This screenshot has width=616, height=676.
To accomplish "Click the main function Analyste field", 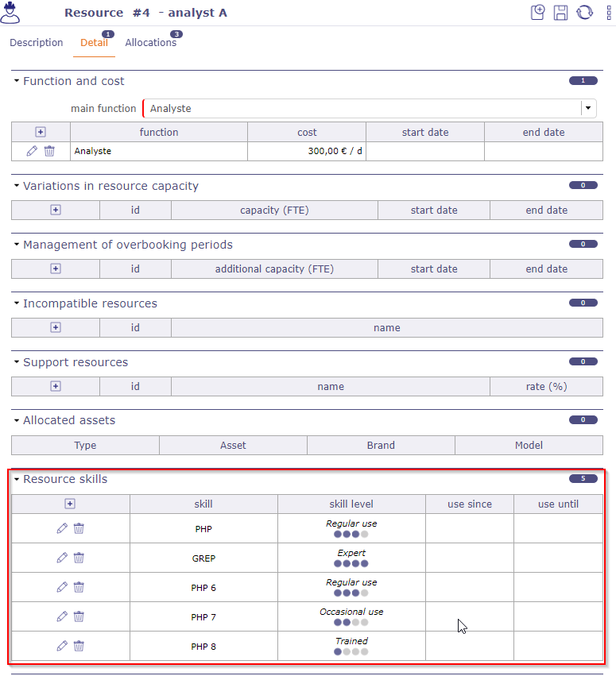I will point(362,108).
